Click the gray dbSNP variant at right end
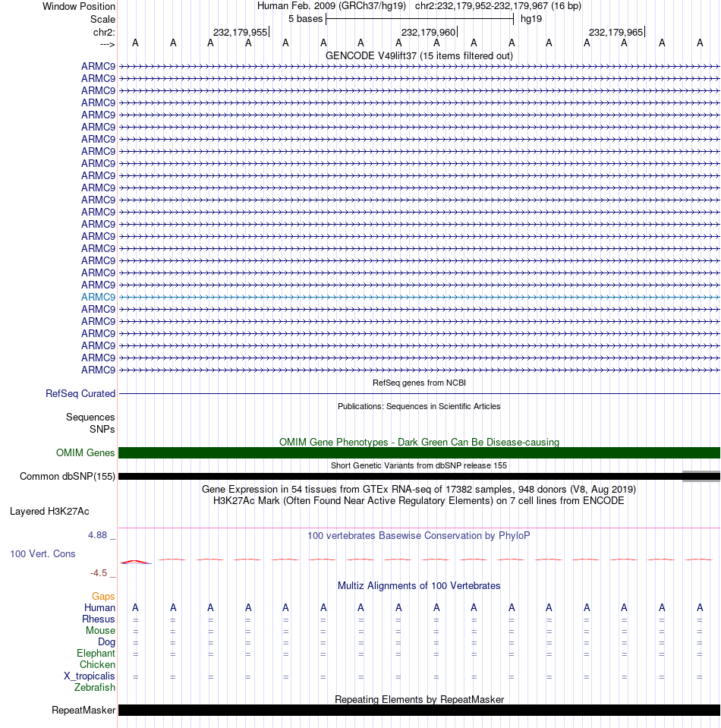The image size is (721, 728). (701, 477)
